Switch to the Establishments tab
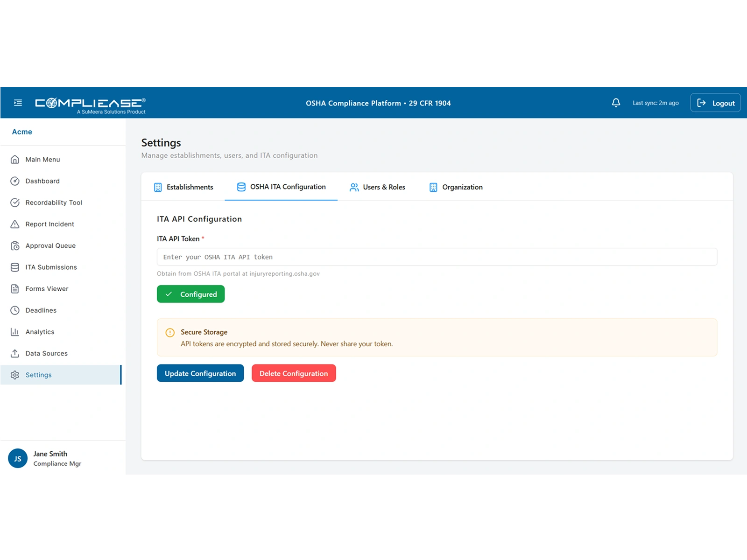747x560 pixels. (x=190, y=187)
